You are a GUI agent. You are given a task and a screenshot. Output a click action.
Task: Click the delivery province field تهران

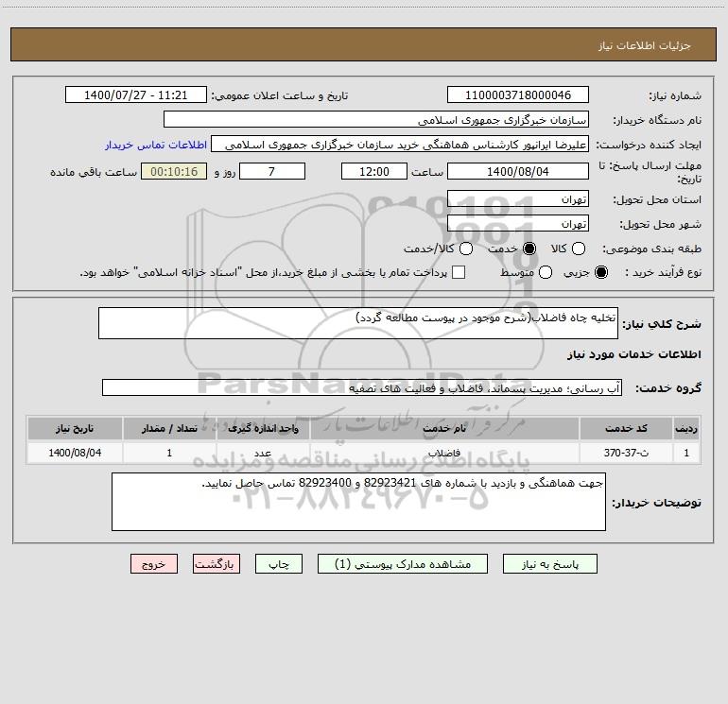[518, 199]
